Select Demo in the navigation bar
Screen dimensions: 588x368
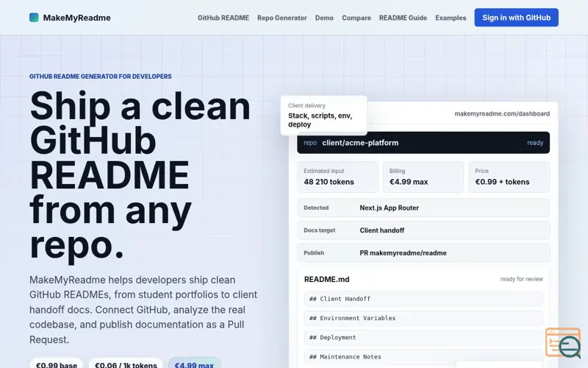324,18
